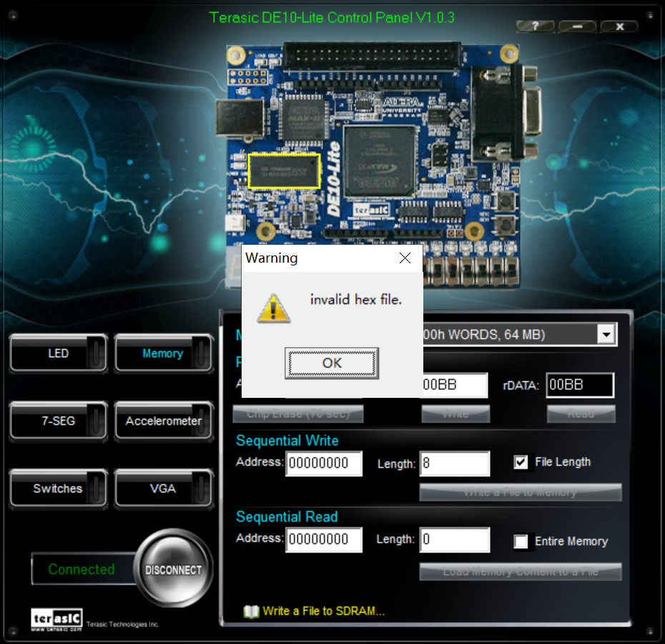Click the rDATA field showing 00BB

click(580, 385)
